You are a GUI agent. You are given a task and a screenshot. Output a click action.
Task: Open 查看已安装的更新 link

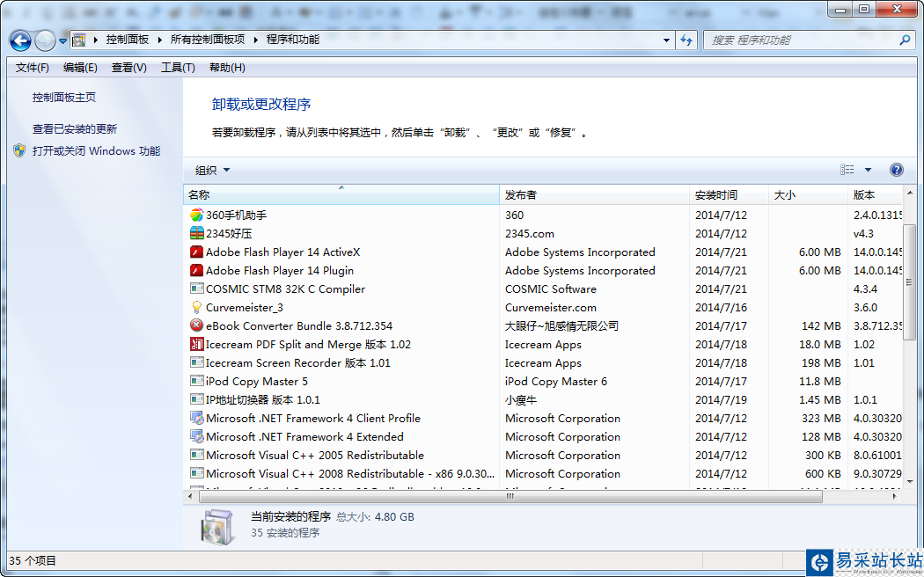coord(74,129)
